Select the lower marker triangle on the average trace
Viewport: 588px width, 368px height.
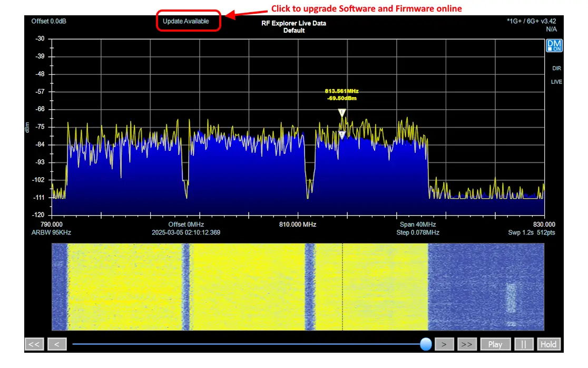(x=342, y=135)
